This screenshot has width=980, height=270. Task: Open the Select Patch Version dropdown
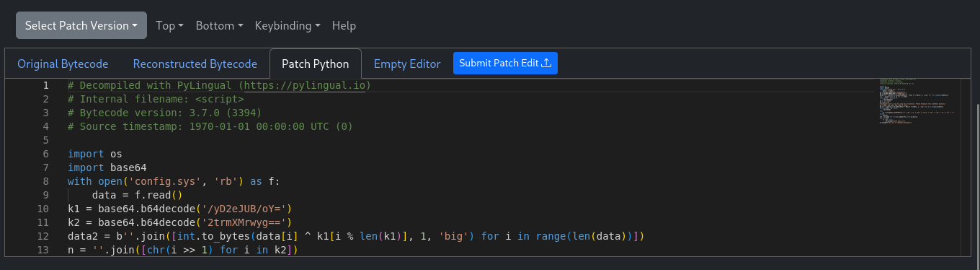click(81, 25)
